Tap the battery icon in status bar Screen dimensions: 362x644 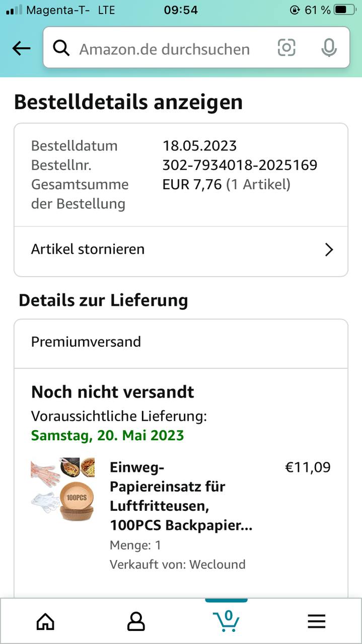346,10
